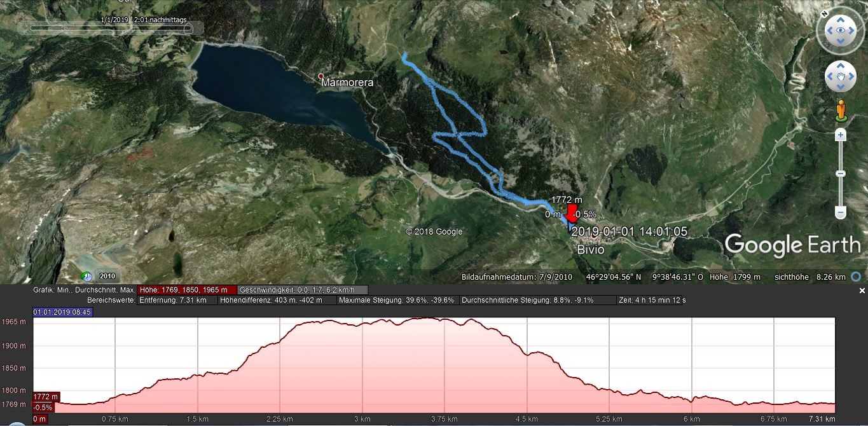Click the North 'N' compass marker
868x426 pixels.
(823, 13)
